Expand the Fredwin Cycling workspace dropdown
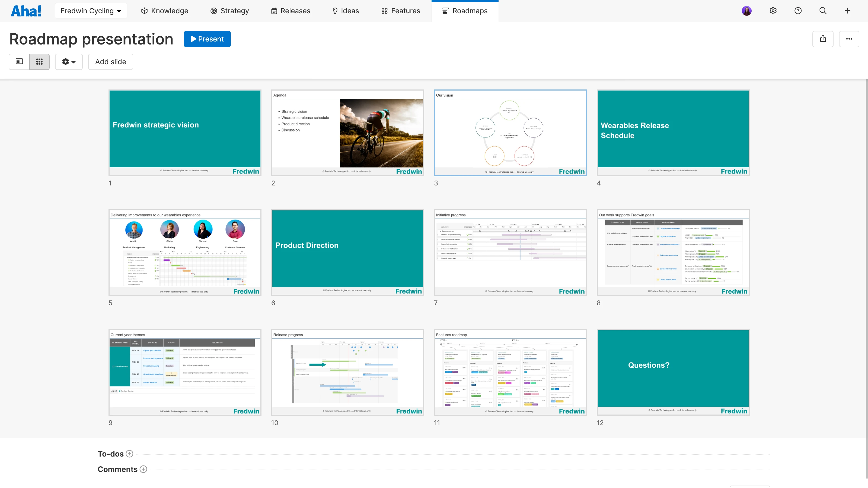 (x=91, y=11)
